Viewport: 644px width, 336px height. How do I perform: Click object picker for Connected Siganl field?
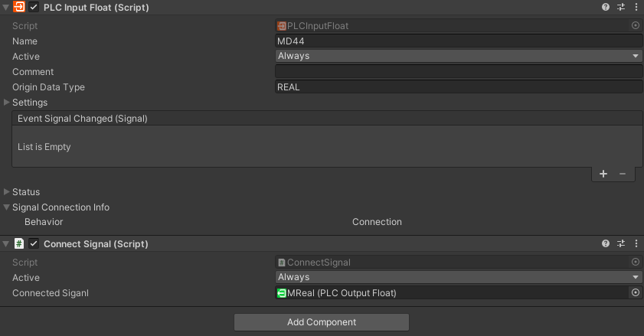pos(635,292)
